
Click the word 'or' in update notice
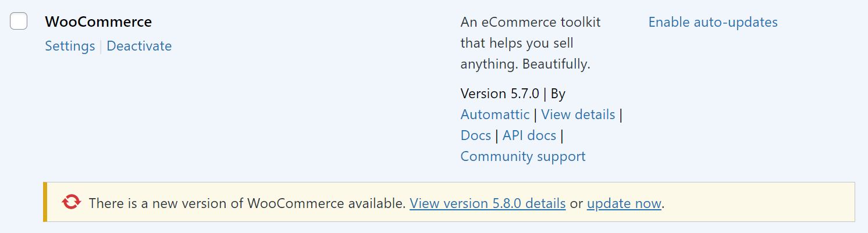(x=576, y=203)
